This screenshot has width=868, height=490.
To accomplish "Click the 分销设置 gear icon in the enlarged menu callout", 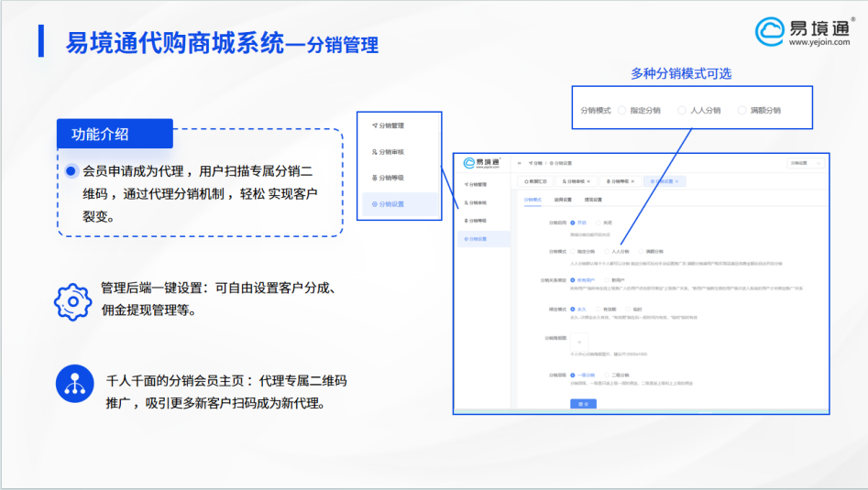I will pos(375,204).
